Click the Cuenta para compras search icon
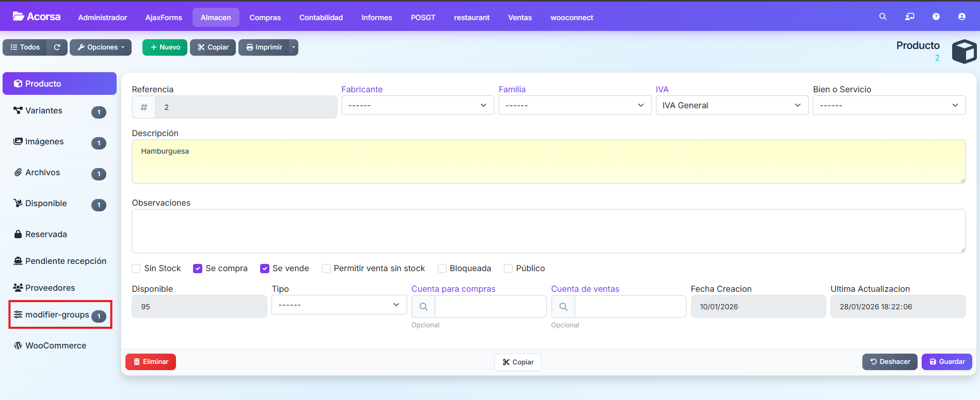Image resolution: width=980 pixels, height=400 pixels. tap(423, 307)
